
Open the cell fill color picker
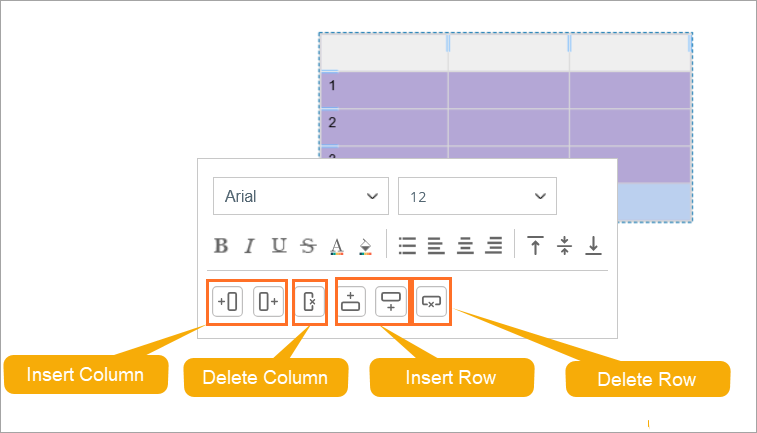365,245
